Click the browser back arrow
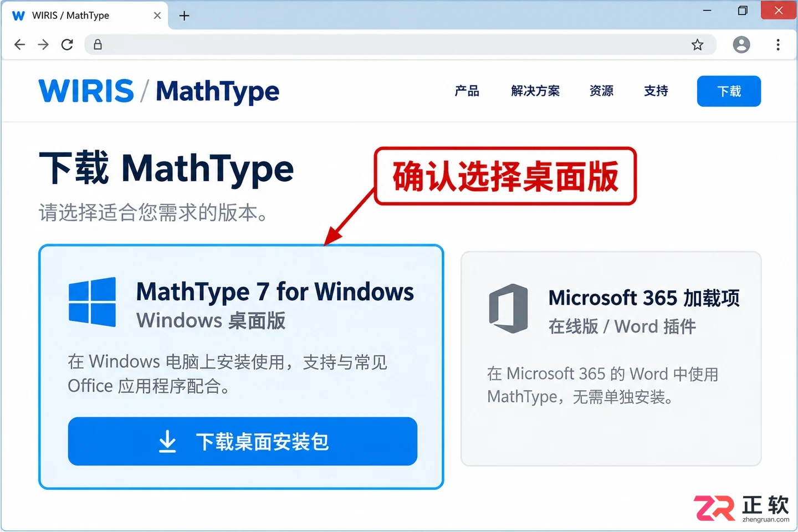 tap(20, 44)
